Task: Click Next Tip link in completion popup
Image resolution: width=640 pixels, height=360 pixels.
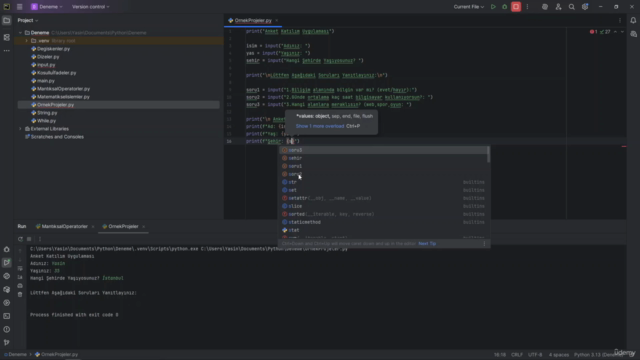Action: click(x=427, y=244)
